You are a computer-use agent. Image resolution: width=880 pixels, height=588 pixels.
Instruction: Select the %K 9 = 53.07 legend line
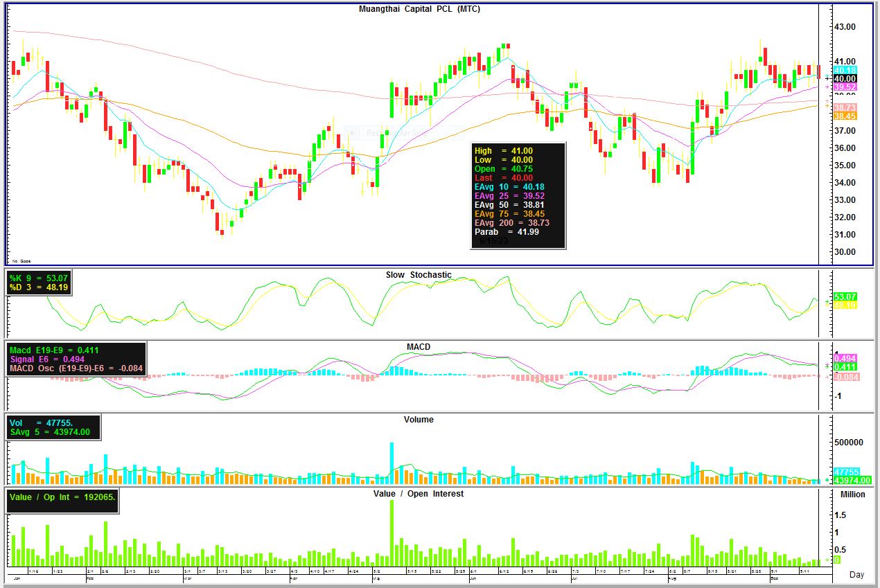coord(37,278)
